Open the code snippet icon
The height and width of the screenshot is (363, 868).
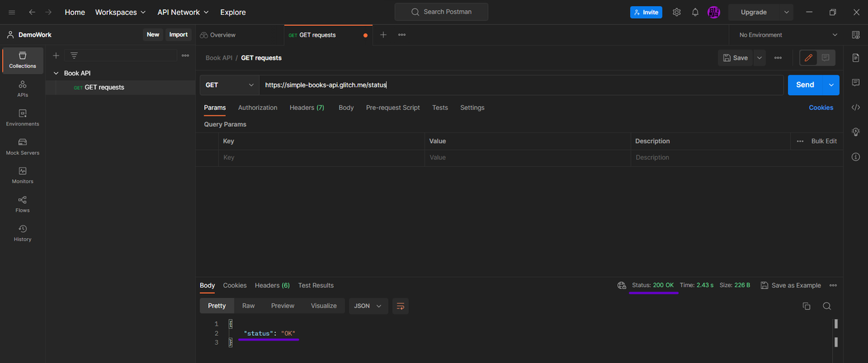point(856,107)
